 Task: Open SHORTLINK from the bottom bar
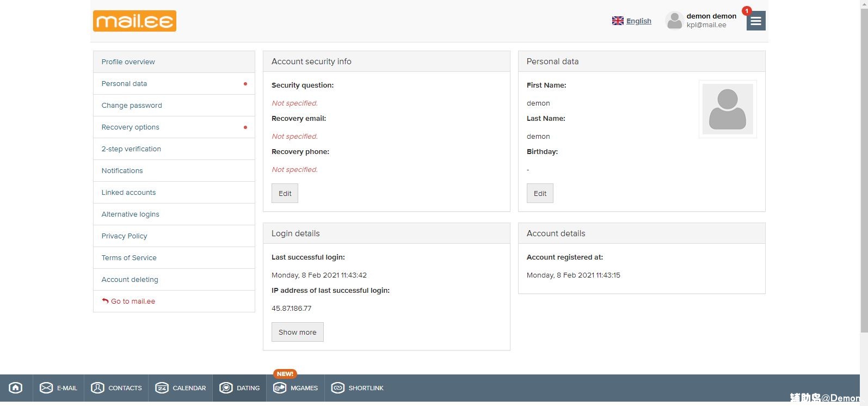358,388
